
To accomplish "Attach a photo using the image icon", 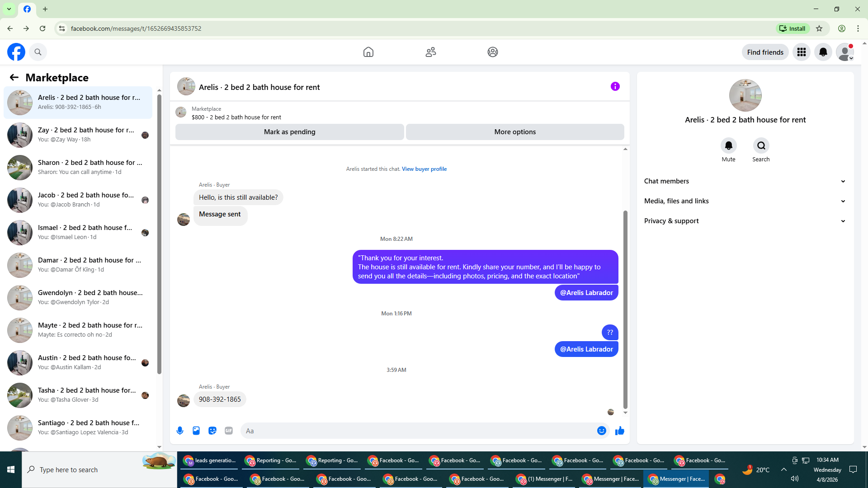I will click(196, 431).
